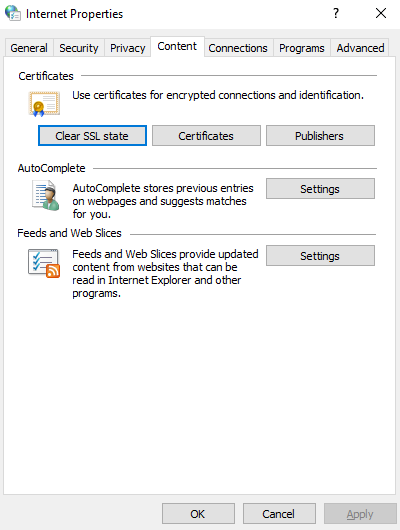The image size is (400, 530).
Task: Open Feeds and Web Slices Settings
Action: pos(320,256)
